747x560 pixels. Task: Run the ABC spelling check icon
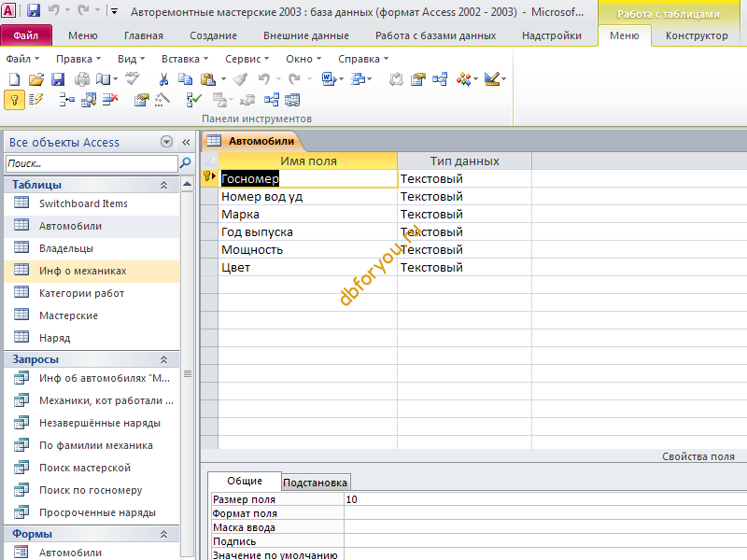(x=133, y=78)
